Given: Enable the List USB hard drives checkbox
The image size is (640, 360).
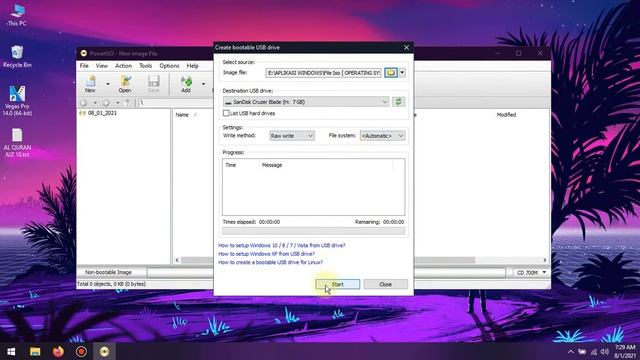Looking at the screenshot, I should pos(226,113).
